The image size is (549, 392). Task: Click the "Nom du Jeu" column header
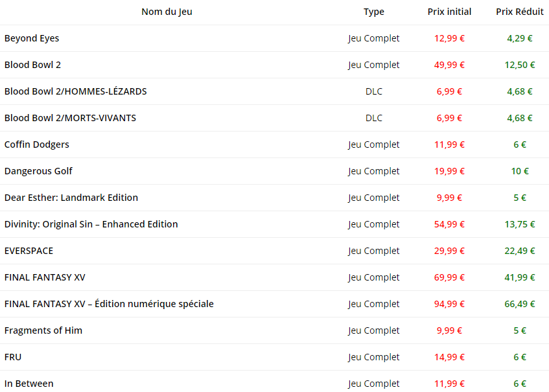tap(167, 12)
